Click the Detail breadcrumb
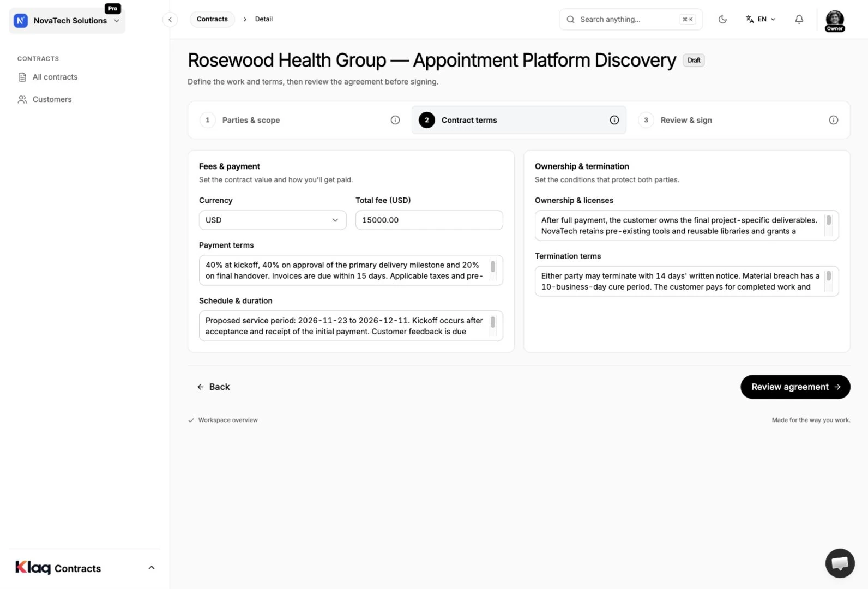Image resolution: width=868 pixels, height=589 pixels. click(264, 20)
